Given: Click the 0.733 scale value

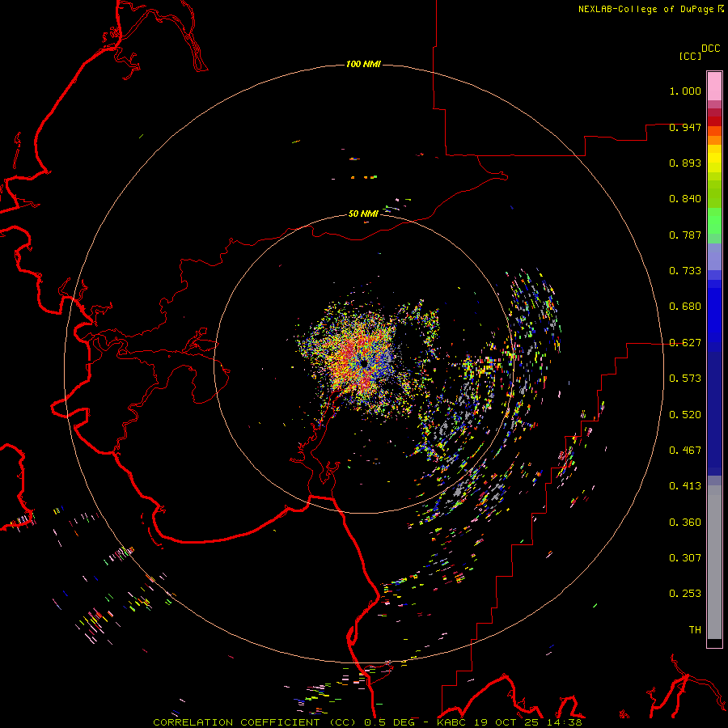Looking at the screenshot, I should click(685, 271).
